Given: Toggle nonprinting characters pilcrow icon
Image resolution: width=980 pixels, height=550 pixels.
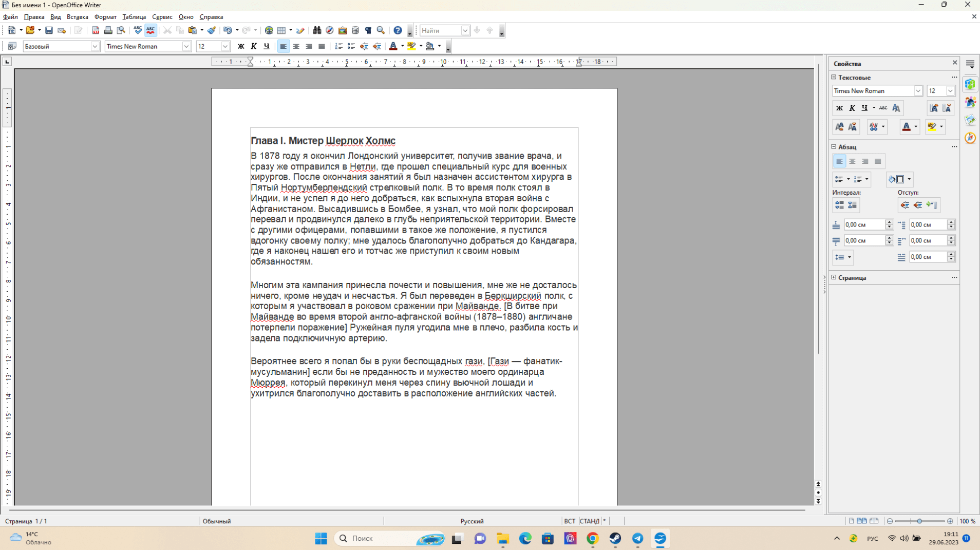Looking at the screenshot, I should (368, 31).
